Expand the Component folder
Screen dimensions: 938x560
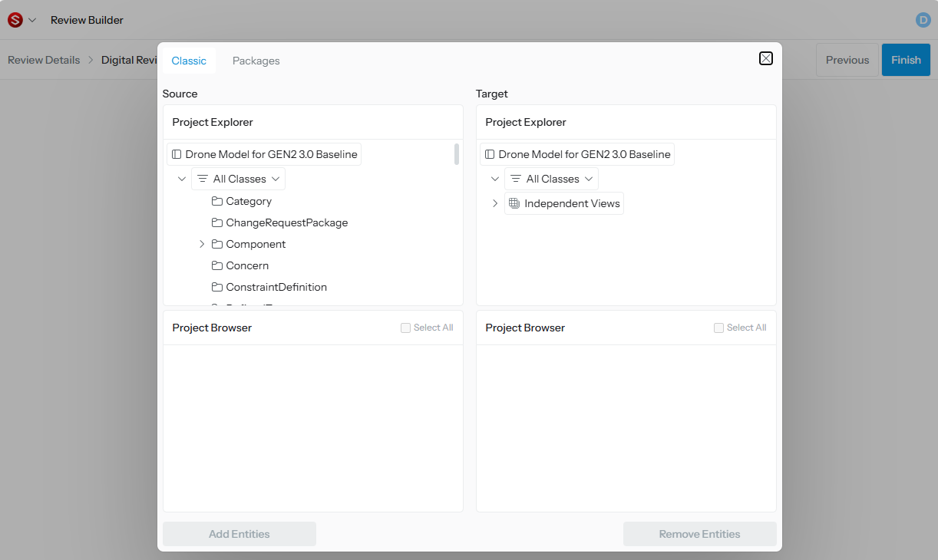click(202, 244)
